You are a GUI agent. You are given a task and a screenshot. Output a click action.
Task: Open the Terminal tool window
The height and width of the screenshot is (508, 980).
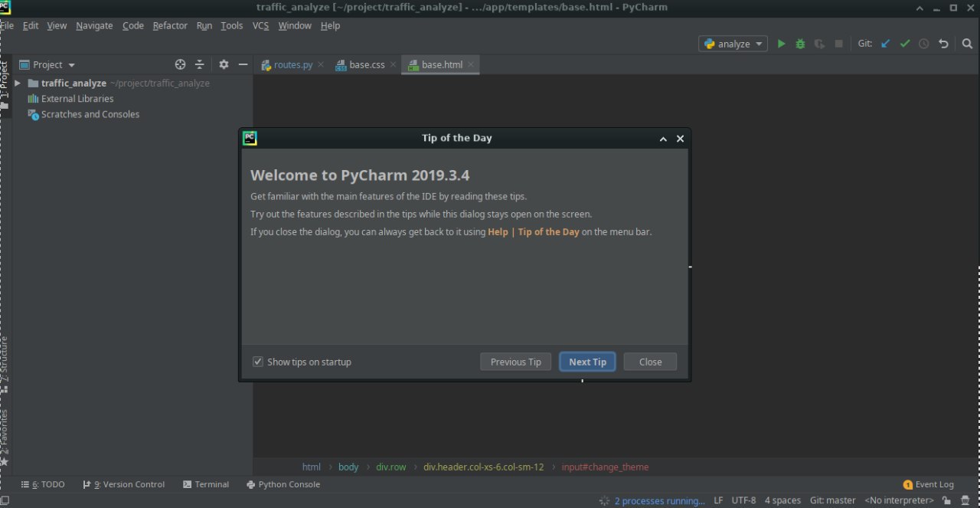206,484
